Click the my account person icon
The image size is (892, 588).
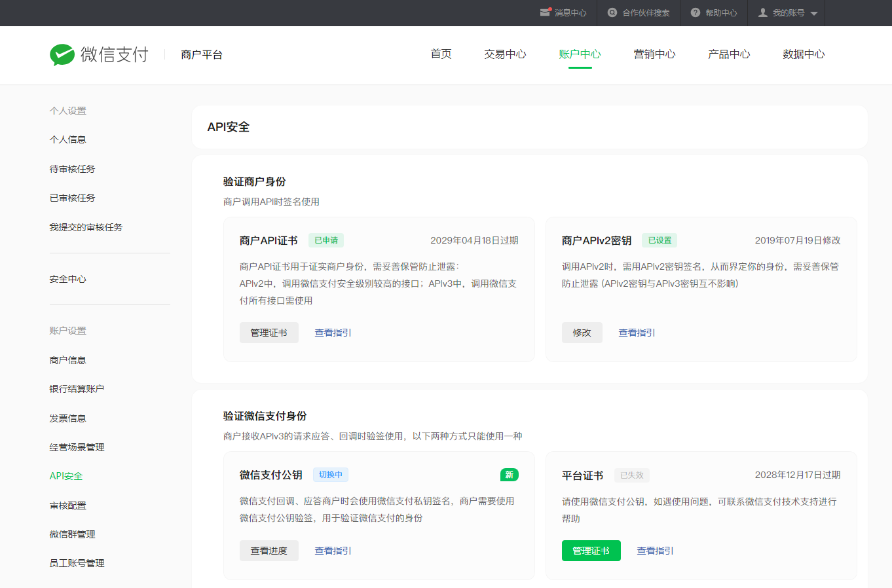tap(763, 12)
